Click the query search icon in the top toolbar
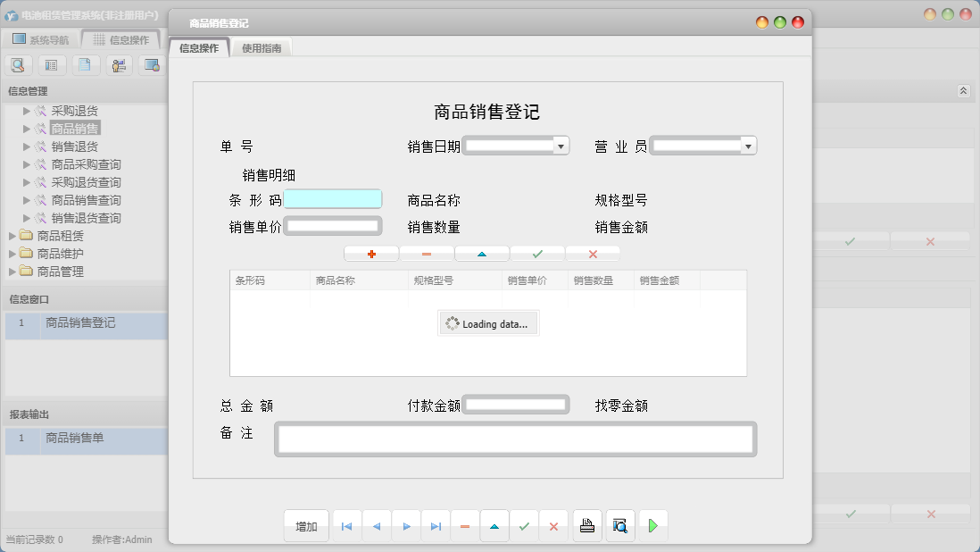The width and height of the screenshot is (980, 552). [x=18, y=64]
